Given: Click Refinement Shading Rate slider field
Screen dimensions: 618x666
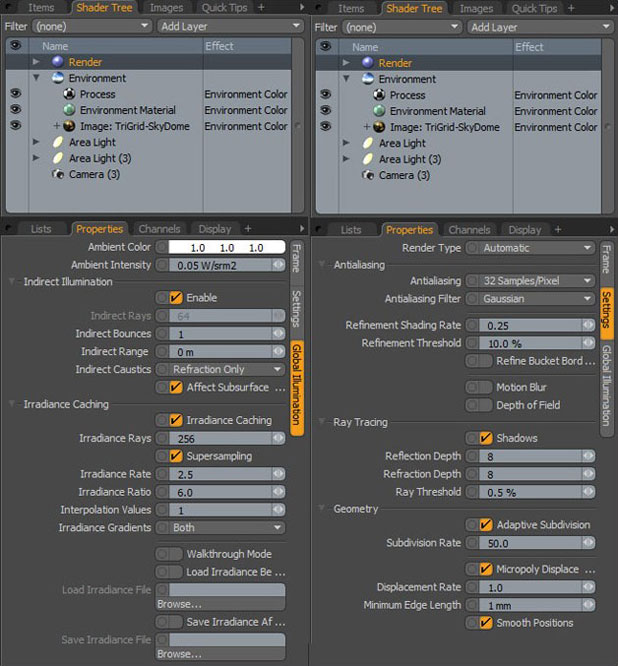Looking at the screenshot, I should click(x=531, y=325).
